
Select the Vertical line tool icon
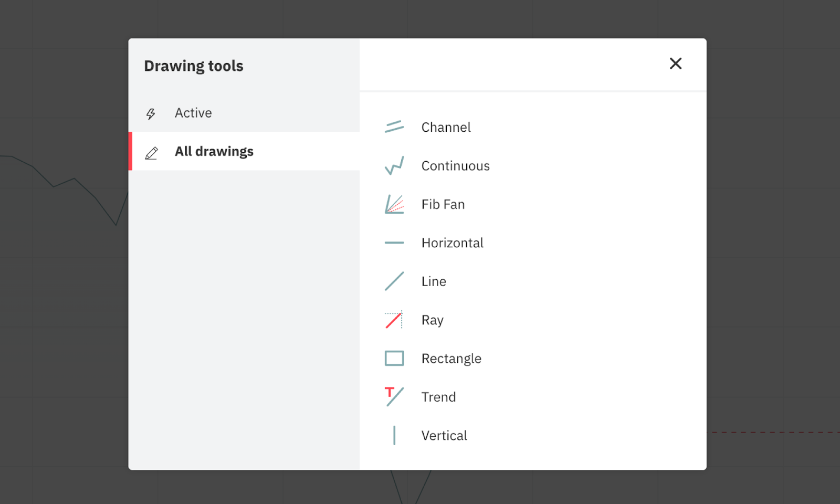pyautogui.click(x=394, y=435)
